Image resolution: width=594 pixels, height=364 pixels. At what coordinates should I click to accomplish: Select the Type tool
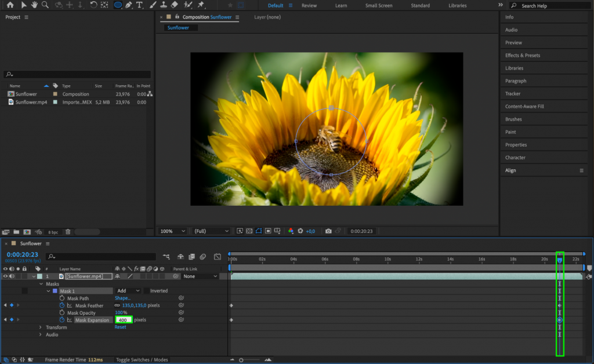click(x=139, y=5)
